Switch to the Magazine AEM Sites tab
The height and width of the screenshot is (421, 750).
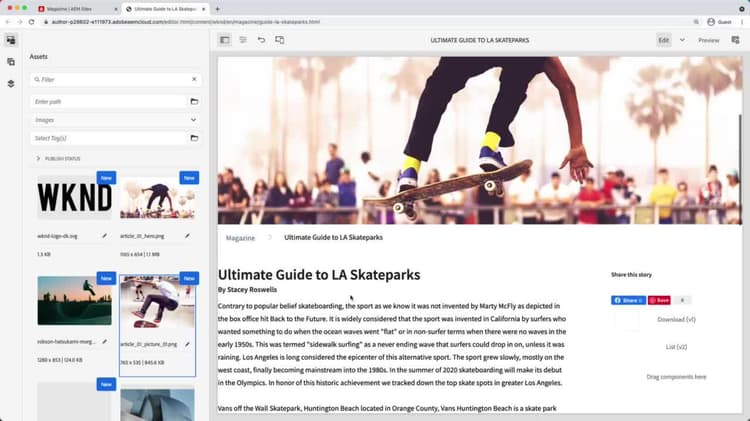click(x=77, y=9)
